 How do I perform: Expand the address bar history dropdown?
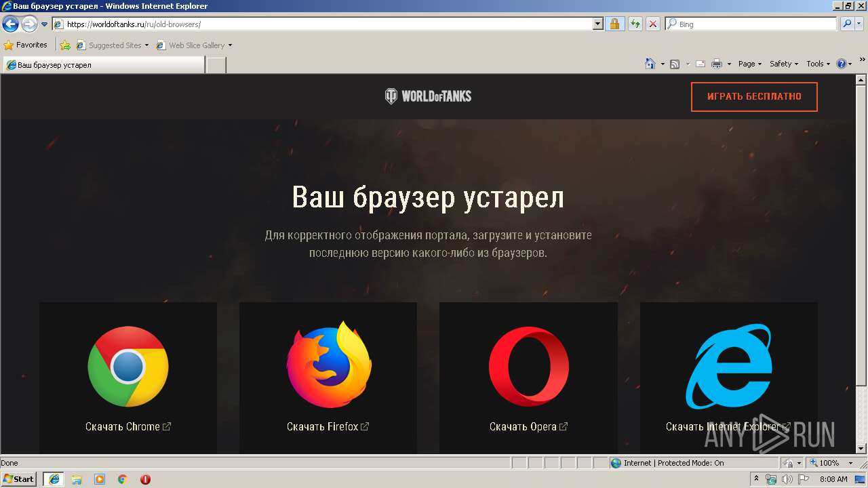597,24
